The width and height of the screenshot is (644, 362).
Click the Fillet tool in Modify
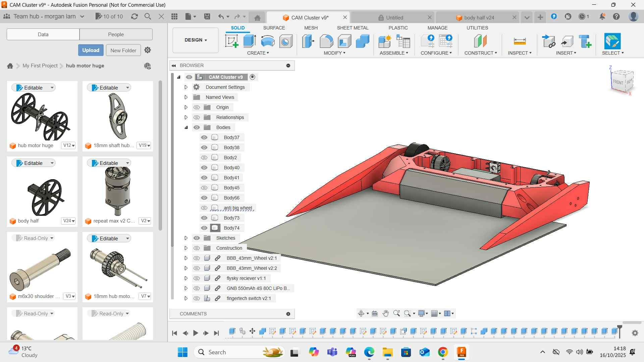click(x=326, y=41)
